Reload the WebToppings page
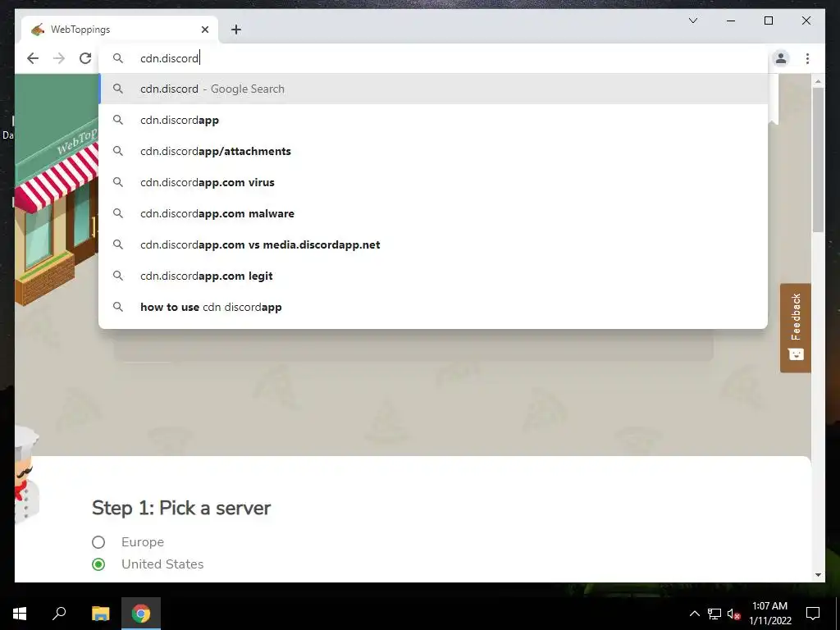840x630 pixels. [85, 58]
